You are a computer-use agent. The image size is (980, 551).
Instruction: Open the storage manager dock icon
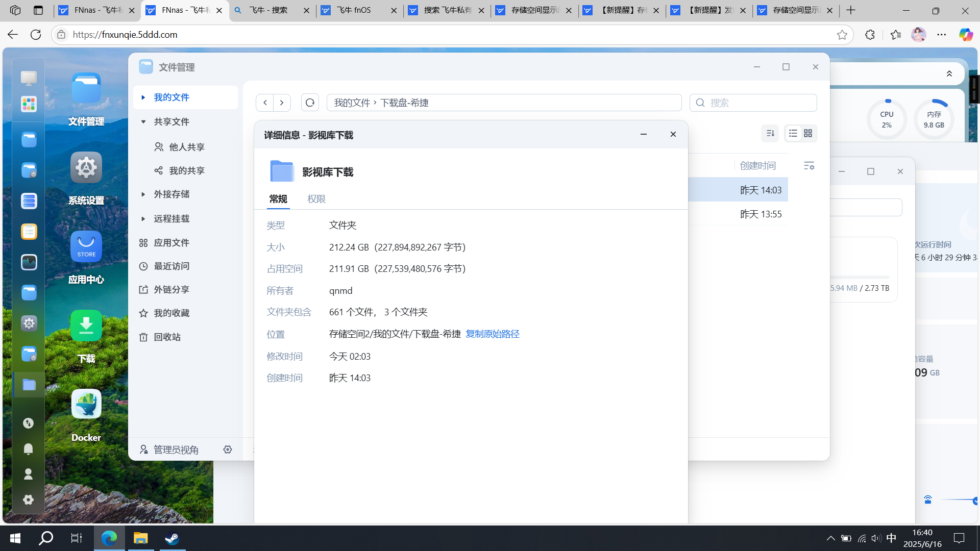coord(29,201)
